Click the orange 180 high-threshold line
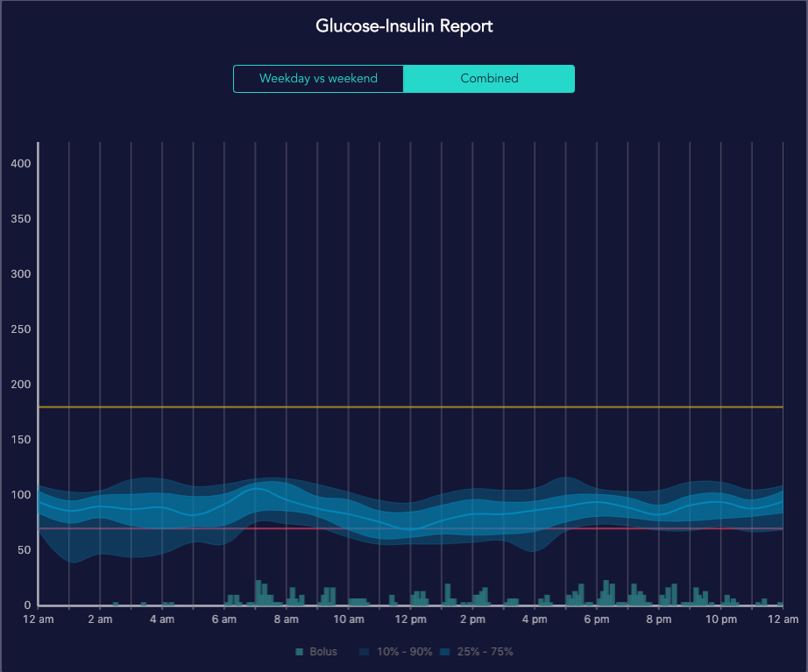Screen dimensions: 808x672 click(x=411, y=407)
